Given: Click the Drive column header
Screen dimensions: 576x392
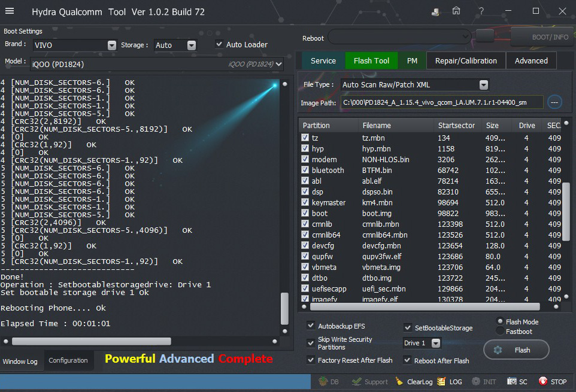Looking at the screenshot, I should coord(527,125).
